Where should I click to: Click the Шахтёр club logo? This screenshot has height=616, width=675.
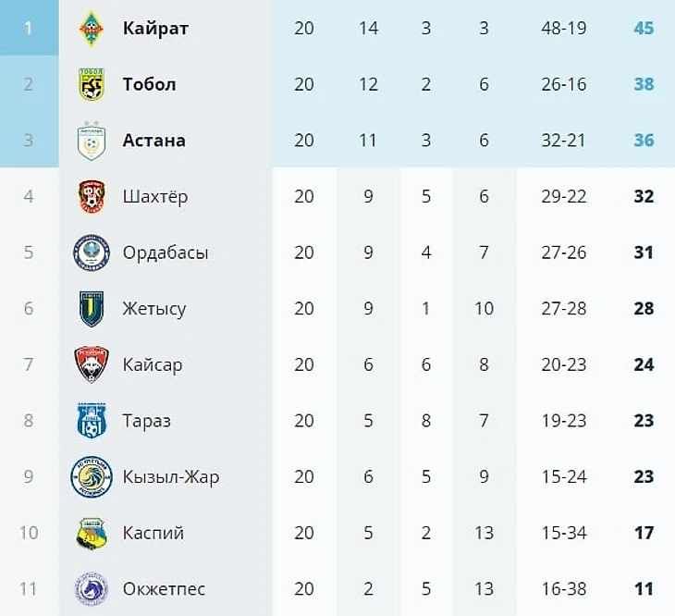(x=92, y=197)
